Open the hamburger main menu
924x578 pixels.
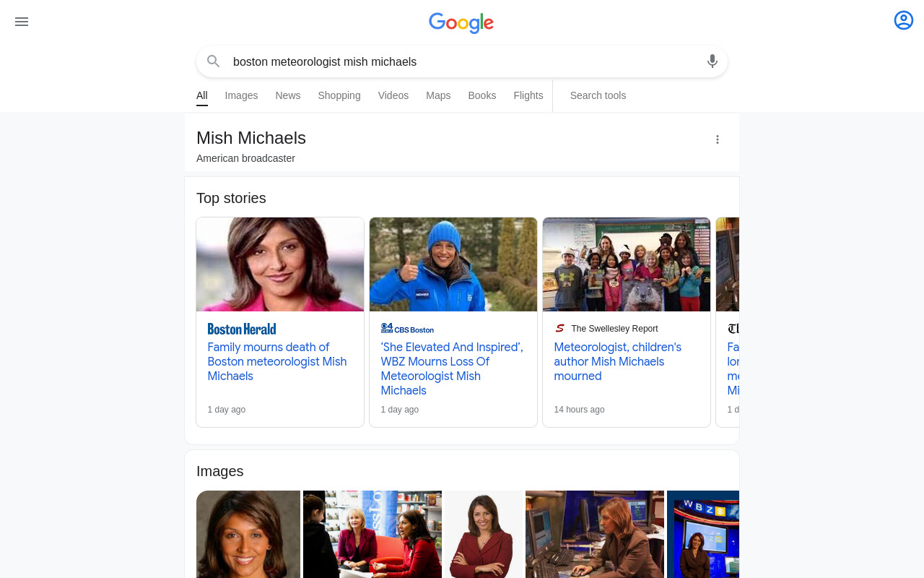point(22,22)
